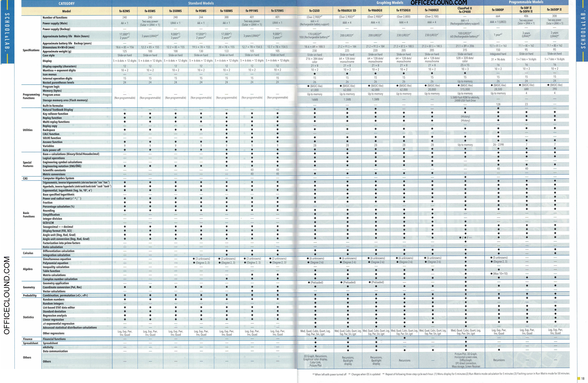Click the 515,000 memory bytes value
The width and height of the screenshot is (588, 383).
pos(465,89)
